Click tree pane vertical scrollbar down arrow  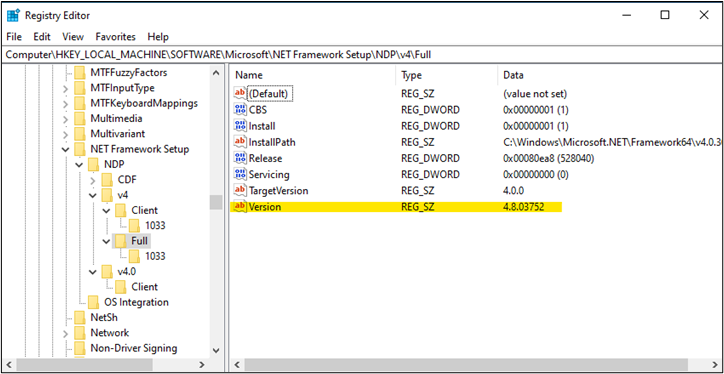[x=216, y=350]
